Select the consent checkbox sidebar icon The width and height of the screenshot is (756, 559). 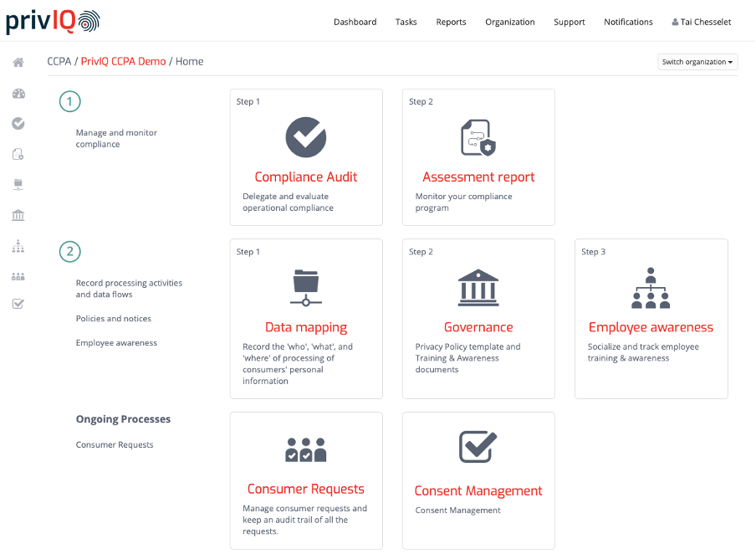[18, 304]
